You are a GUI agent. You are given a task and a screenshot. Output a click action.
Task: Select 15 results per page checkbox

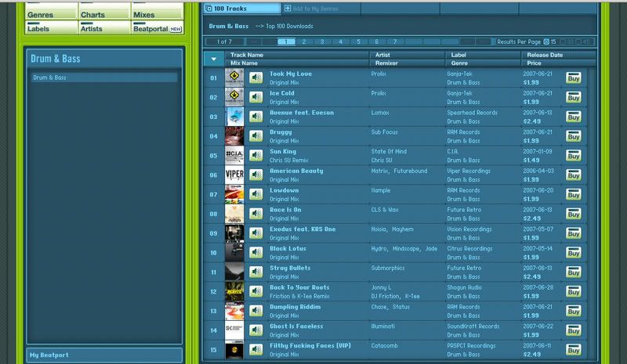(x=545, y=41)
